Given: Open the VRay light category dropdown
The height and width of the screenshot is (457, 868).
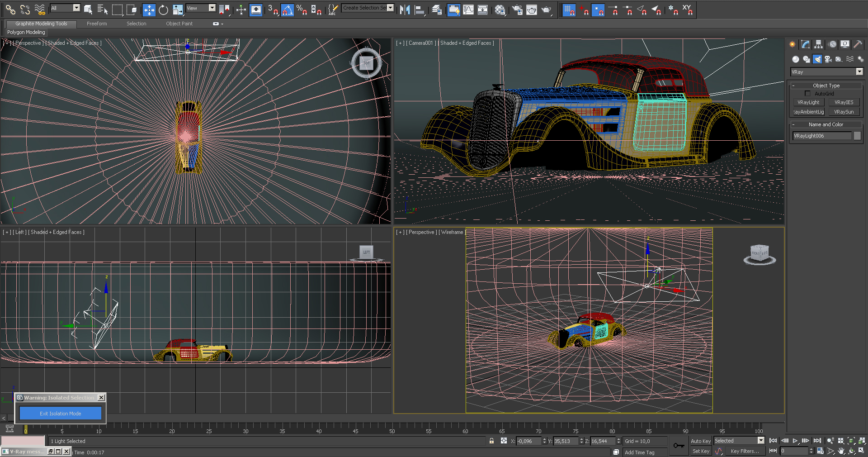Looking at the screenshot, I should pyautogui.click(x=859, y=72).
